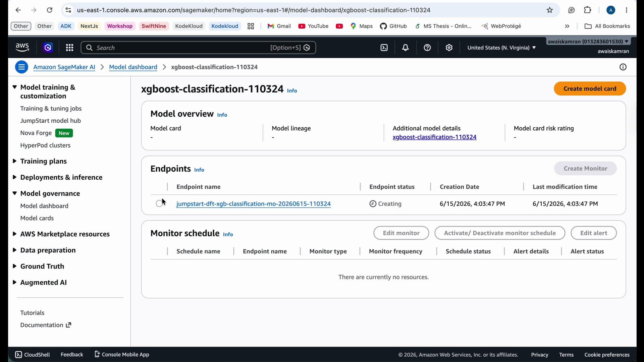Open the AWS services grid menu
644x362 pixels.
pos(70,48)
